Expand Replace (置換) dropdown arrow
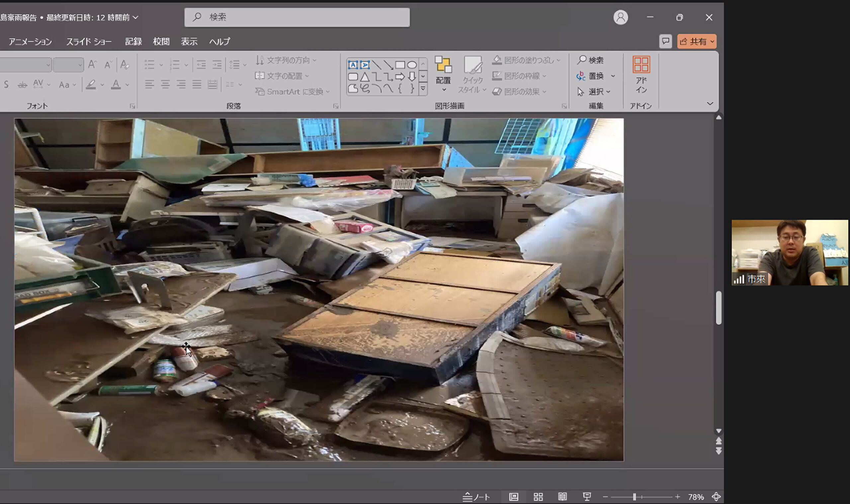The height and width of the screenshot is (504, 850). click(x=613, y=76)
